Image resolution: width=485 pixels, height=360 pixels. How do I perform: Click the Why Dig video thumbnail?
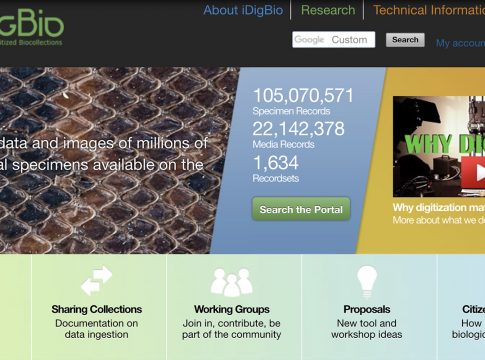439,146
